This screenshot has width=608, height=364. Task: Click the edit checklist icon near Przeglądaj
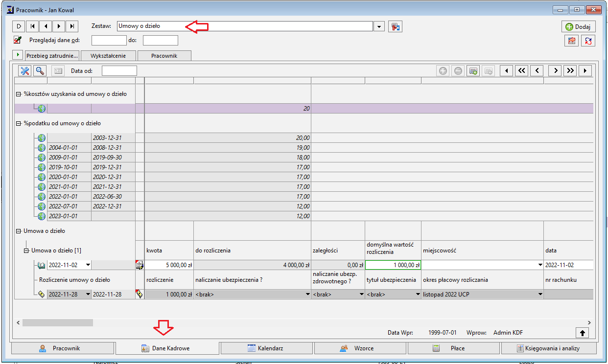click(18, 40)
